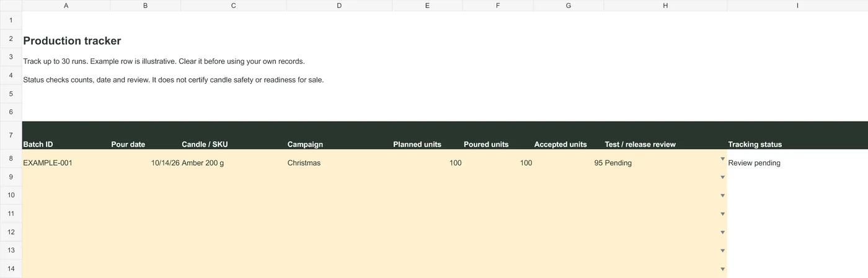Select column G header

point(569,6)
